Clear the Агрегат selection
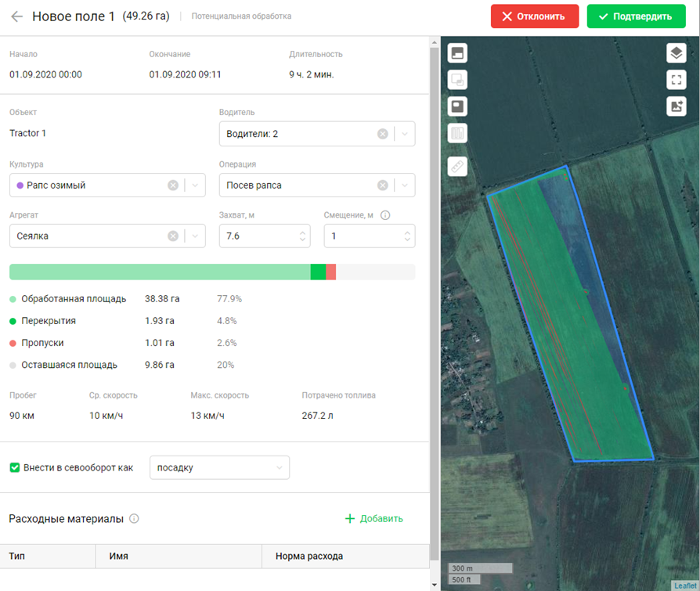Screen dimensions: 700x591 (173, 236)
